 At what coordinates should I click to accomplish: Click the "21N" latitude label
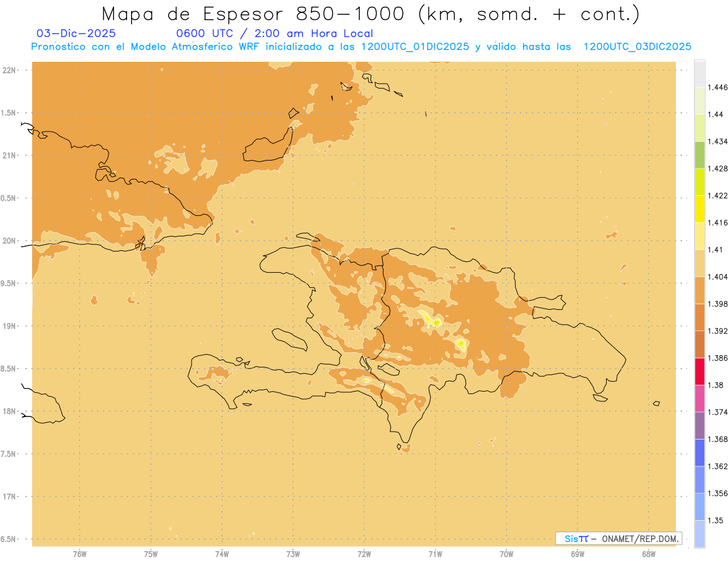click(8, 155)
